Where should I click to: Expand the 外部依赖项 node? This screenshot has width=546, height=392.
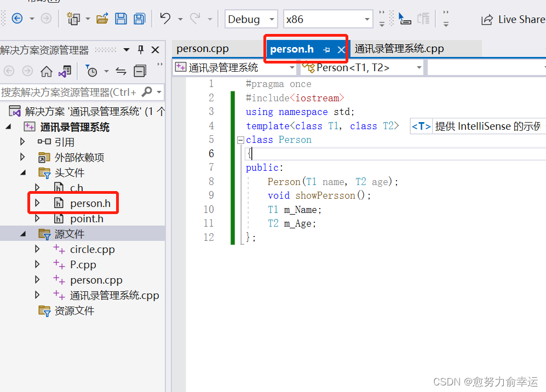(22, 157)
